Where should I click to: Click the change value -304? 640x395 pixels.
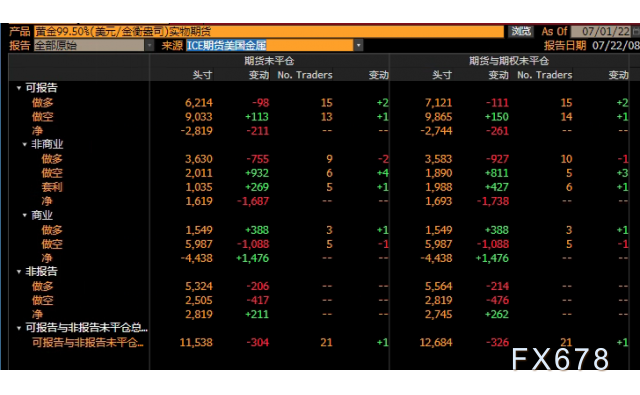coord(258,342)
